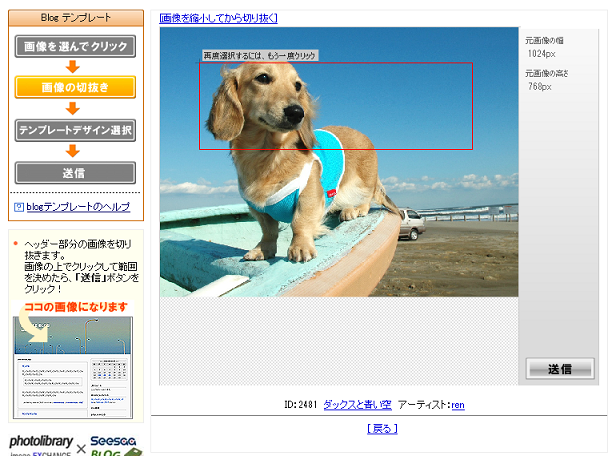Click the Blog テンプレート panel header
612x456 pixels.
pos(75,18)
